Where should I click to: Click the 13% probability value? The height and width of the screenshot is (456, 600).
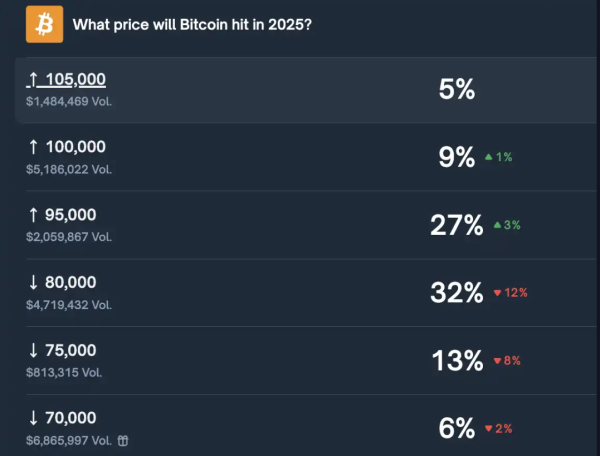[457, 360]
